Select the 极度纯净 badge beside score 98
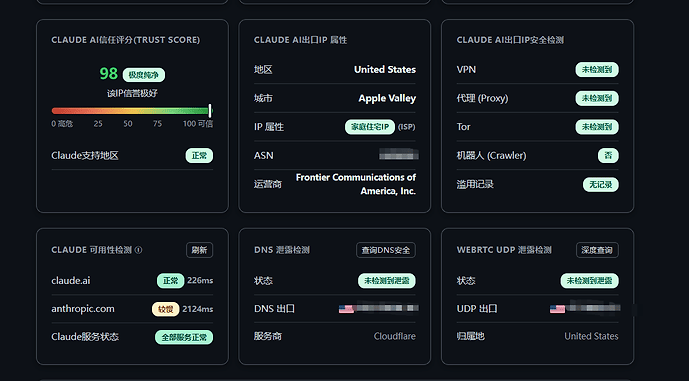 144,75
